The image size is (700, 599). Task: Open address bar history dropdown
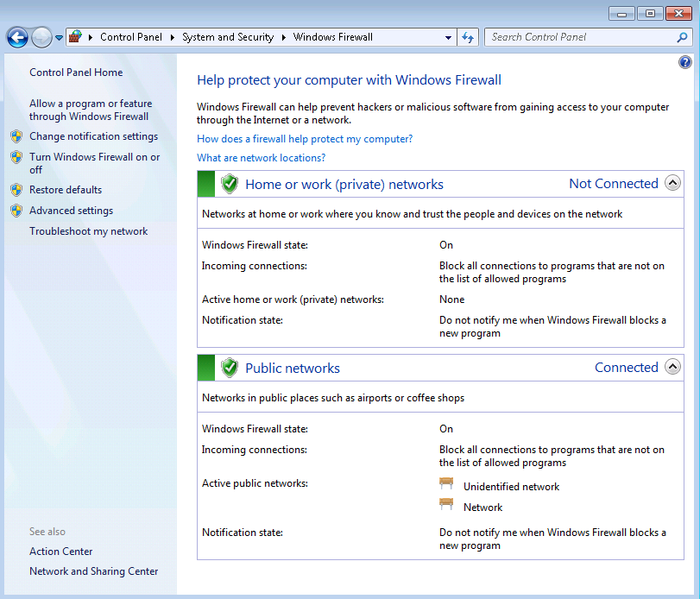click(448, 37)
